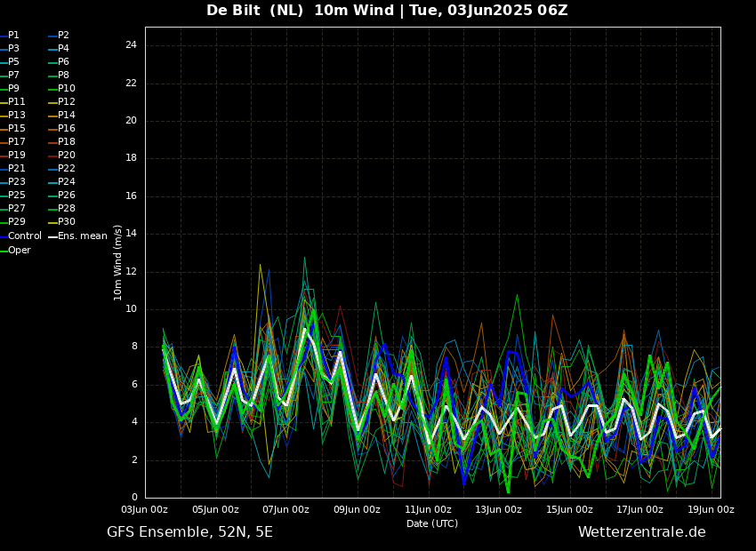
Task: Click the P18 legend color line
Action: pos(52,142)
